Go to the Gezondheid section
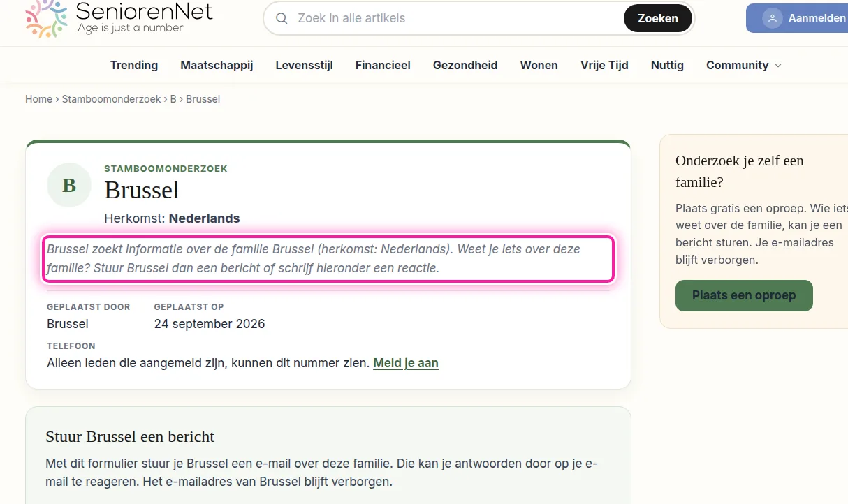848x504 pixels. 465,65
